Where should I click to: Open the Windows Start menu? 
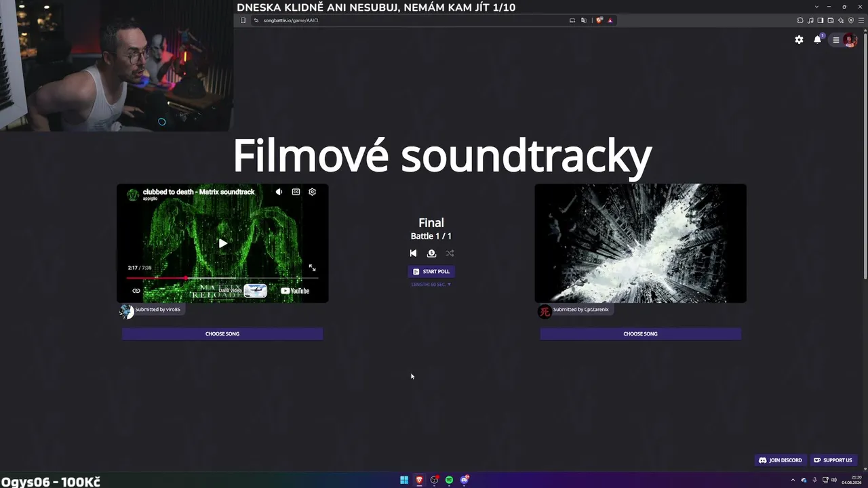pyautogui.click(x=404, y=480)
